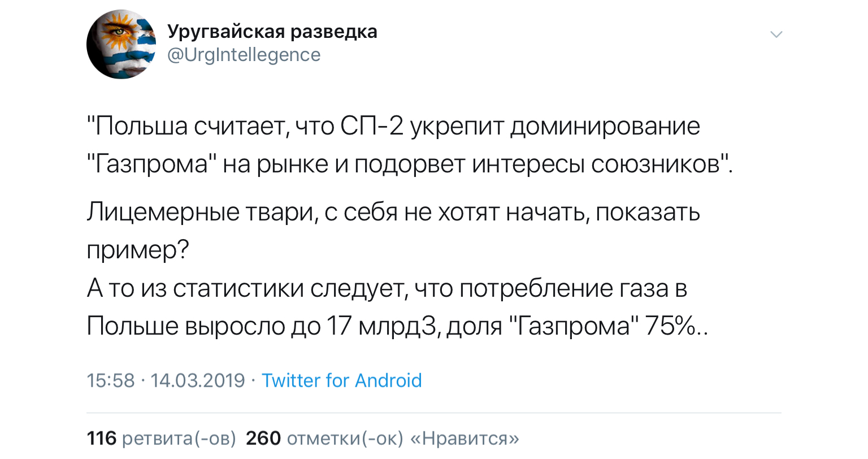The width and height of the screenshot is (868, 459).
Task: Click the 15:58 tweet timestamp
Action: click(111, 380)
